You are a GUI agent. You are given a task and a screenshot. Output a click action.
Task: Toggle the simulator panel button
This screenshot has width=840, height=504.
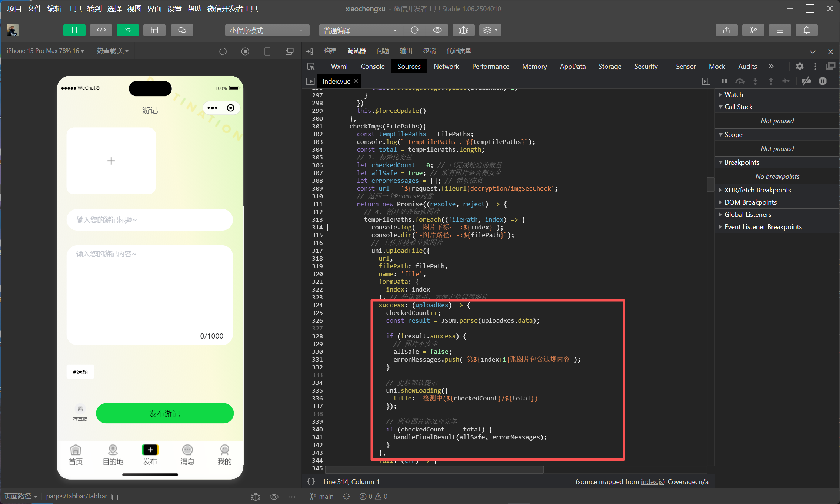74,30
